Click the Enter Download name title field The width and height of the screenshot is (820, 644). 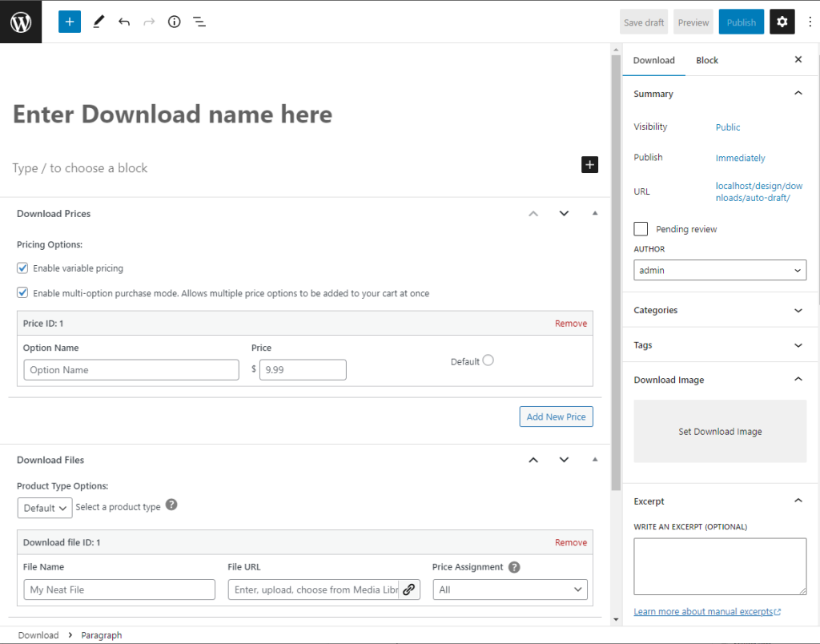[x=173, y=114]
